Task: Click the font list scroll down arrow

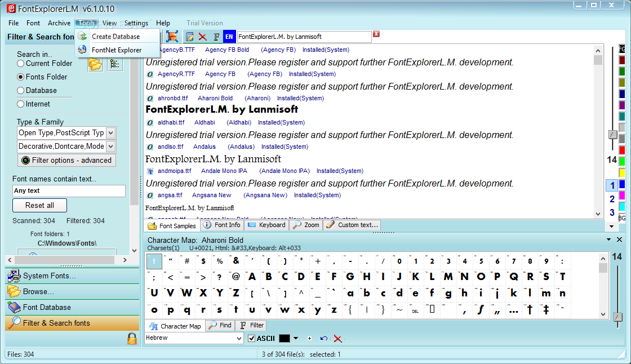Action: pyautogui.click(x=598, y=214)
